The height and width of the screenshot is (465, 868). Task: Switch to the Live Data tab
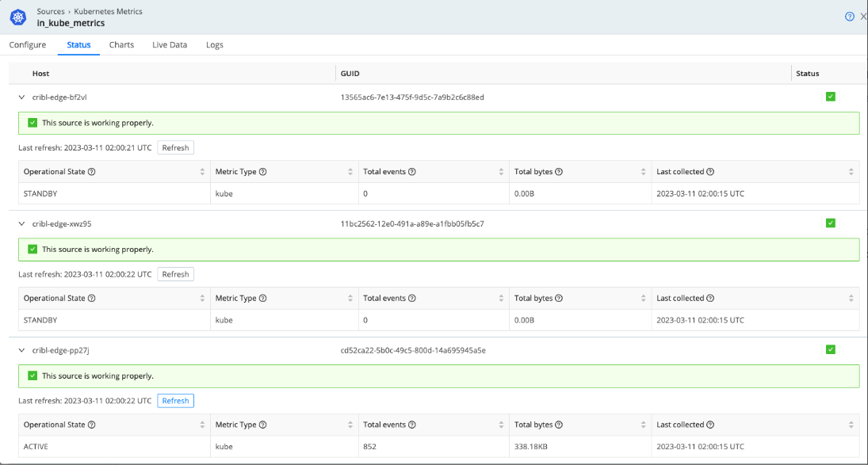(170, 45)
